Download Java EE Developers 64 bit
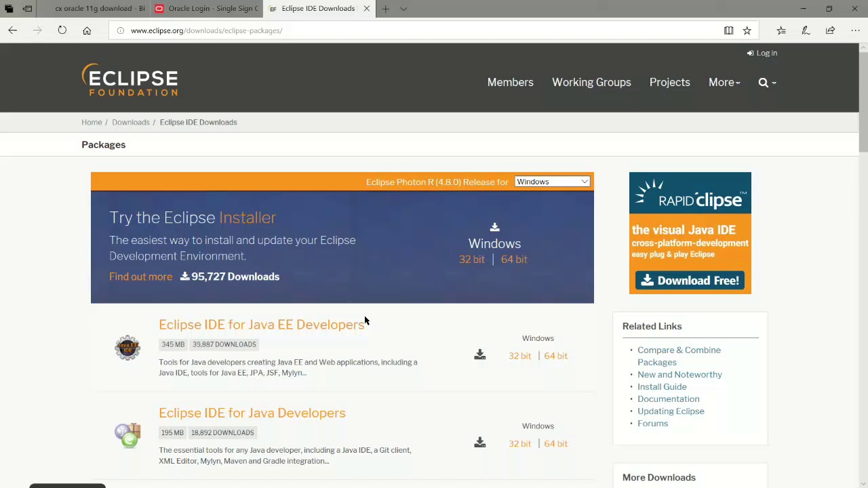The width and height of the screenshot is (868, 488). (x=555, y=356)
